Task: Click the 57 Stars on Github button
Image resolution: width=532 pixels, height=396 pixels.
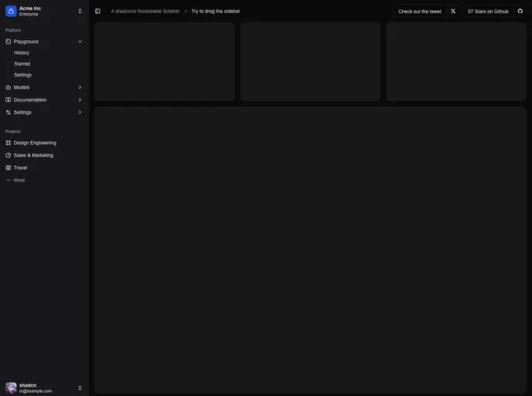Action: pos(488,11)
